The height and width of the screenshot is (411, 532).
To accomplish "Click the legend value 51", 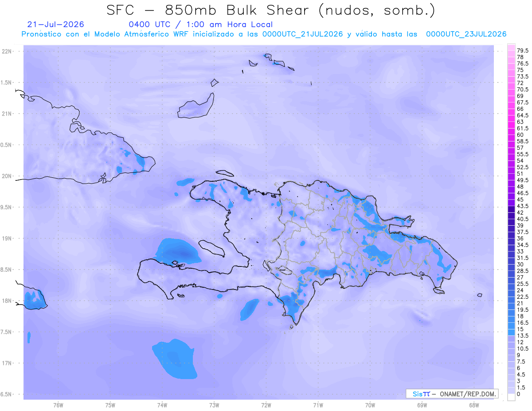I will pos(520,173).
